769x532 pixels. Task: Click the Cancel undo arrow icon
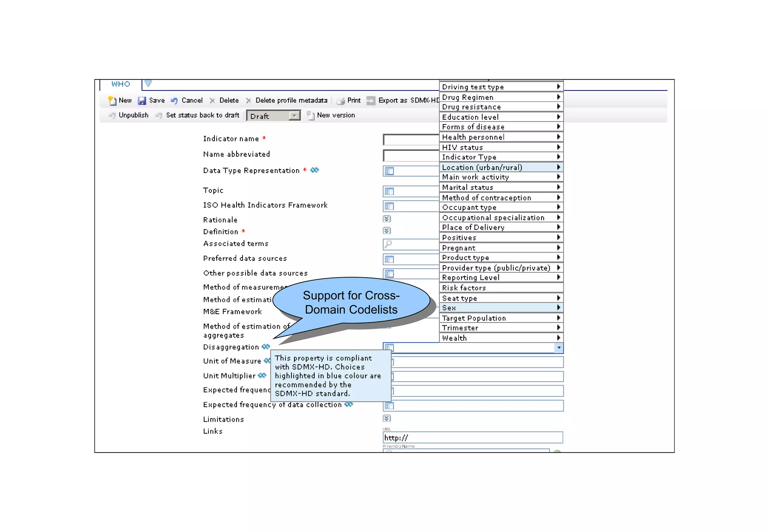tap(174, 101)
